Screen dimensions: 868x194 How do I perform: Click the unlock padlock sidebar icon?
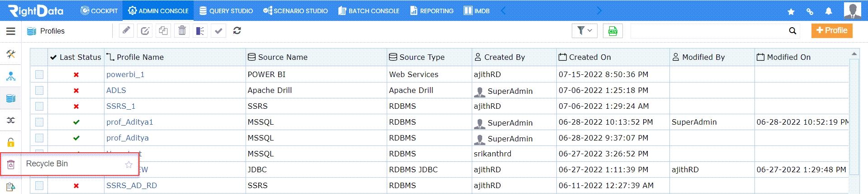pos(11,142)
